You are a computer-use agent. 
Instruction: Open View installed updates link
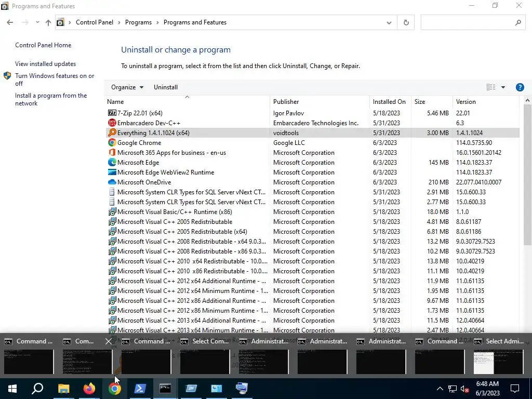(x=46, y=64)
